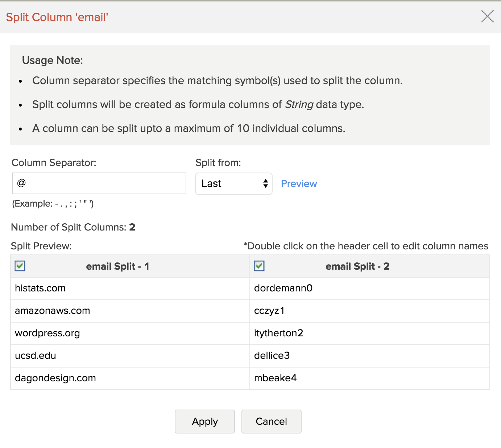The width and height of the screenshot is (501, 448).
Task: Uncheck the email Split - 1 checkbox
Action: (x=20, y=266)
